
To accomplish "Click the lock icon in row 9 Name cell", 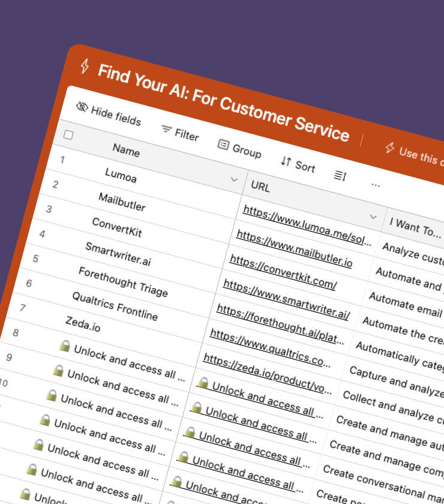I will (58, 371).
